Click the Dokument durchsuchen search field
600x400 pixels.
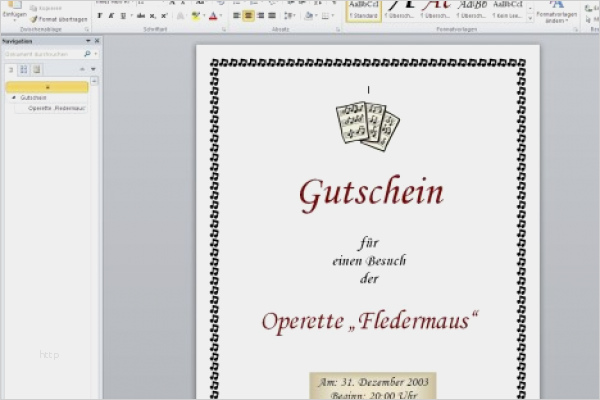tap(43, 54)
